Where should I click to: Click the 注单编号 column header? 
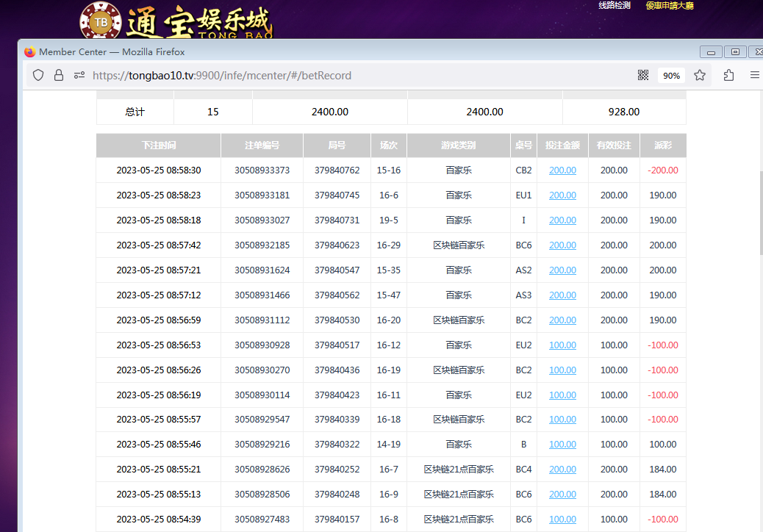(262, 145)
